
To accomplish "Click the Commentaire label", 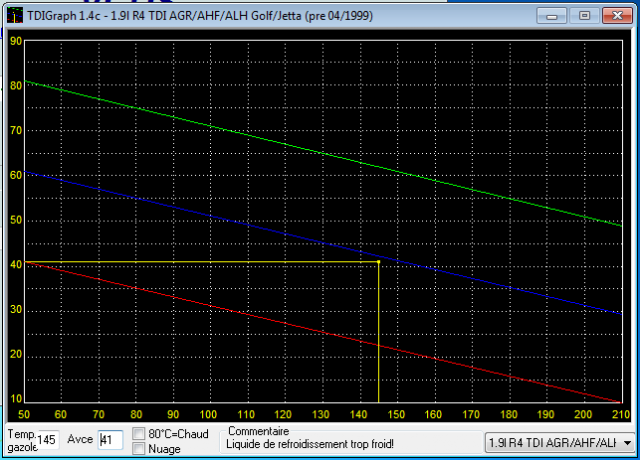I will (x=258, y=431).
